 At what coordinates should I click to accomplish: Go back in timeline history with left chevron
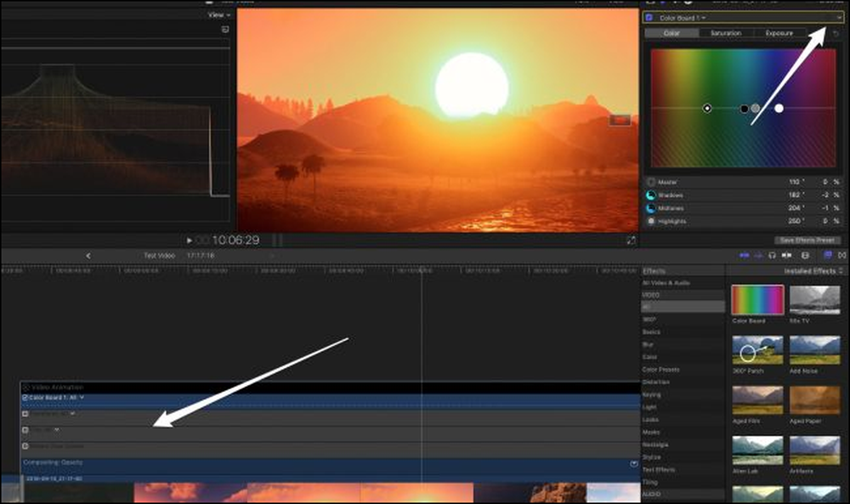[x=88, y=256]
